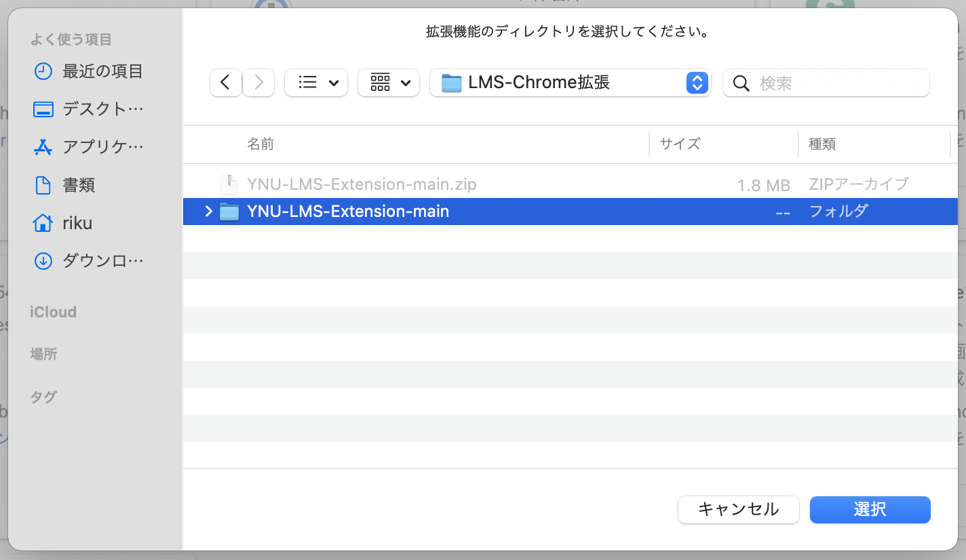The image size is (966, 560).
Task: Click the キャンセル button
Action: point(739,510)
